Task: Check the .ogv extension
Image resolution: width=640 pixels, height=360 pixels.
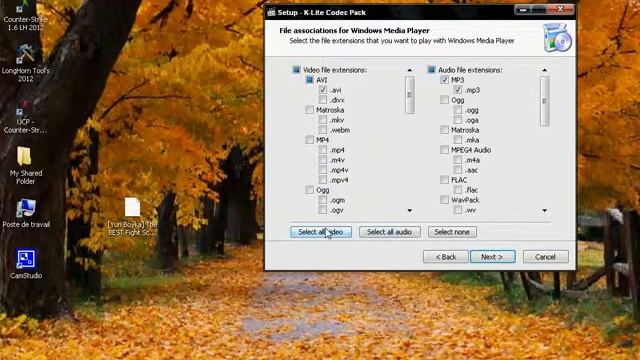Action: click(323, 210)
